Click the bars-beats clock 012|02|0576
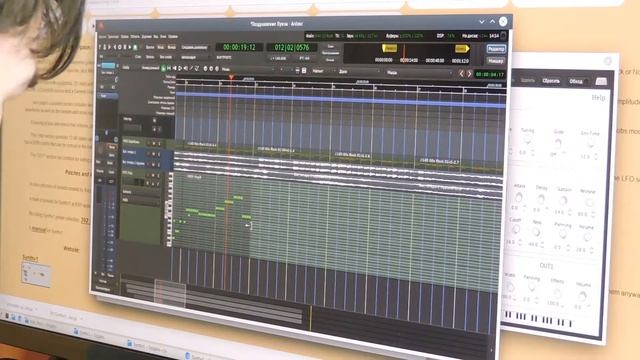 coord(291,48)
